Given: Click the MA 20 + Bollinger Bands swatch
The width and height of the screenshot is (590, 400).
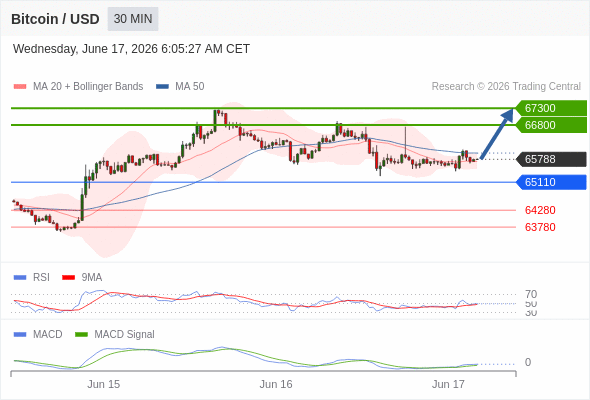Looking at the screenshot, I should [20, 87].
